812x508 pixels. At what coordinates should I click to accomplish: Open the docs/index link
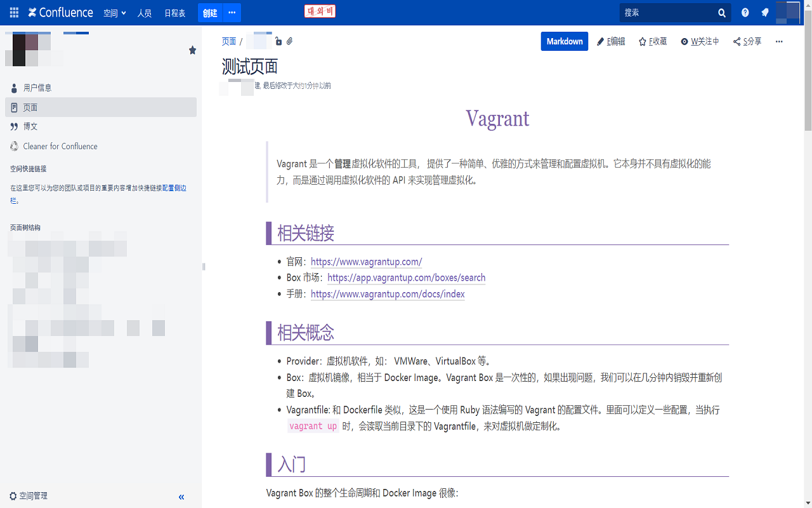click(x=388, y=294)
